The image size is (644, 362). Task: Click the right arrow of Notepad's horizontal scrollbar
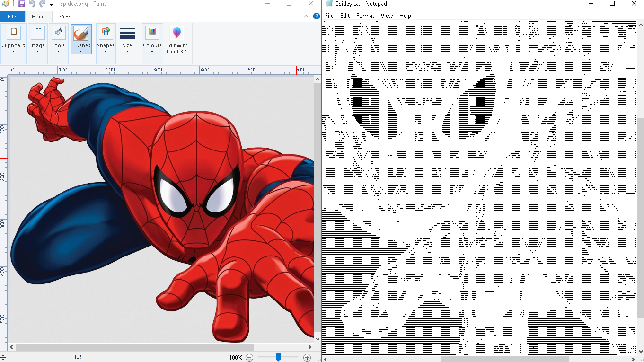click(x=633, y=358)
